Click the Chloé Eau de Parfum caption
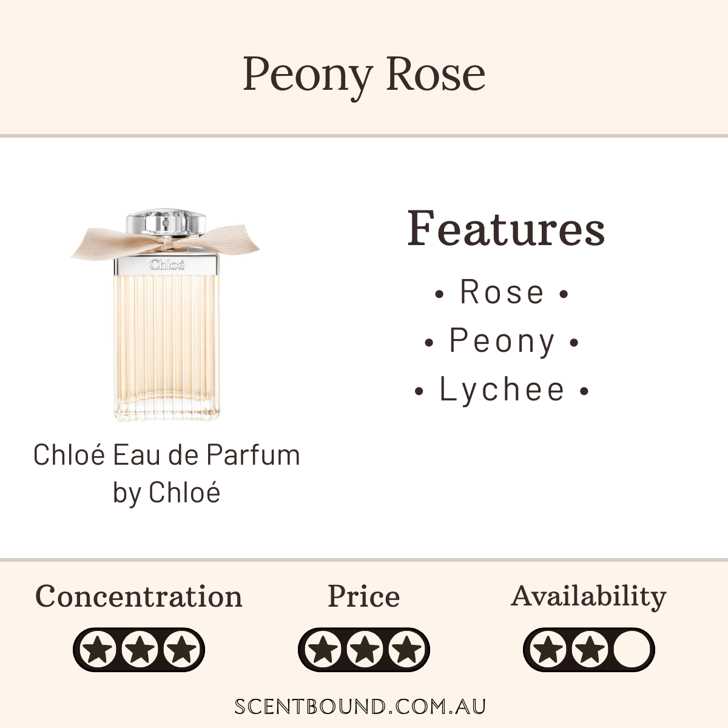728x728 pixels. (166, 473)
